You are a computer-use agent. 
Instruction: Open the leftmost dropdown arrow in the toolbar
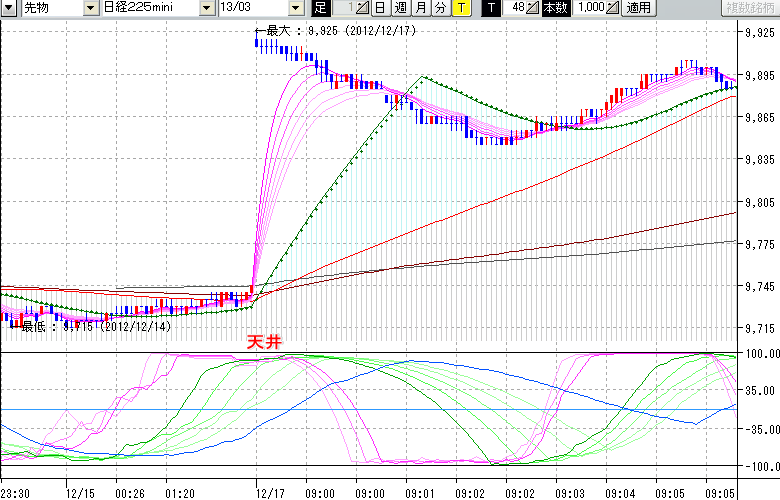(9, 8)
